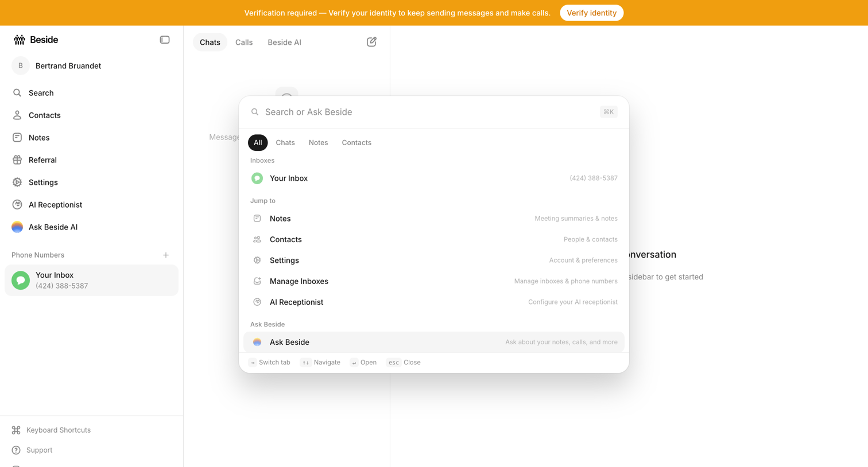Screen dimensions: 868x467
Task: Click the (424) 388-5387 number in dialog
Action: coord(594,178)
